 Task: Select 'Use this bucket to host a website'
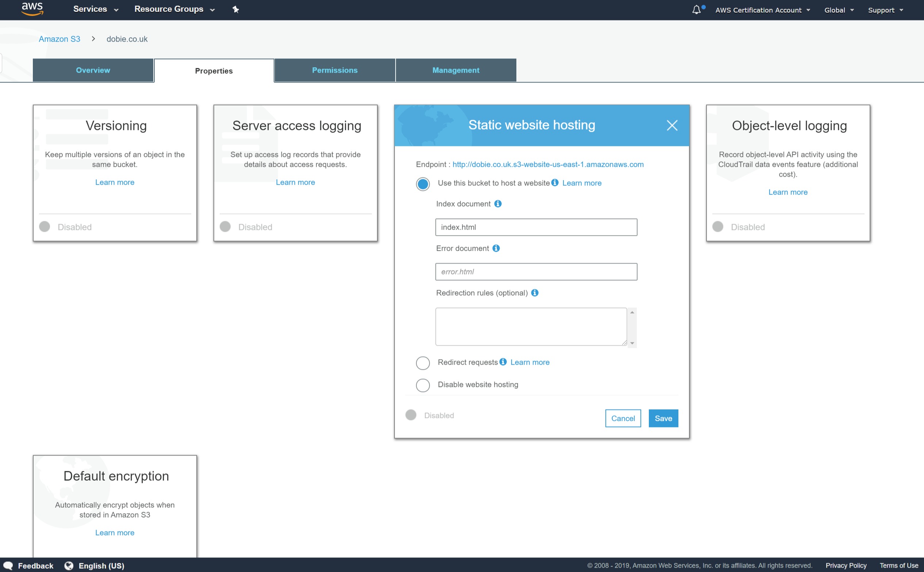tap(423, 184)
